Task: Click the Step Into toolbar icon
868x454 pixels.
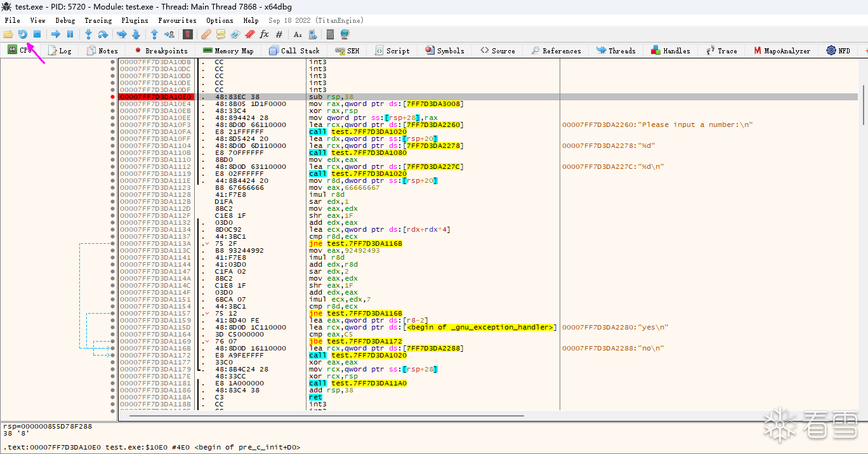Action: (x=88, y=34)
